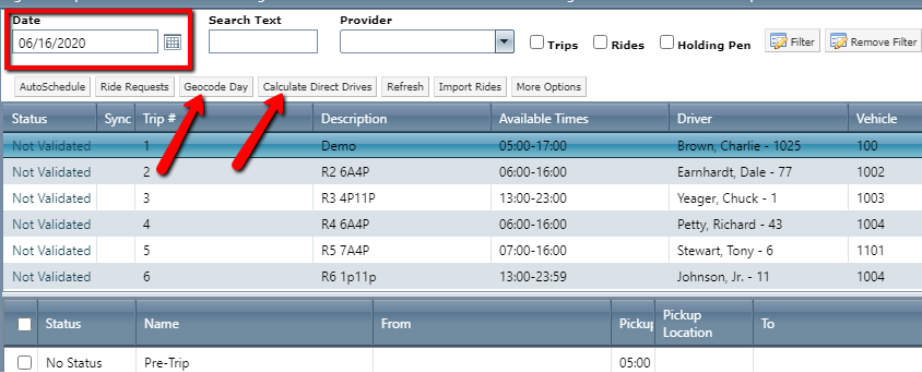Click the Geocode Day button

click(x=216, y=87)
